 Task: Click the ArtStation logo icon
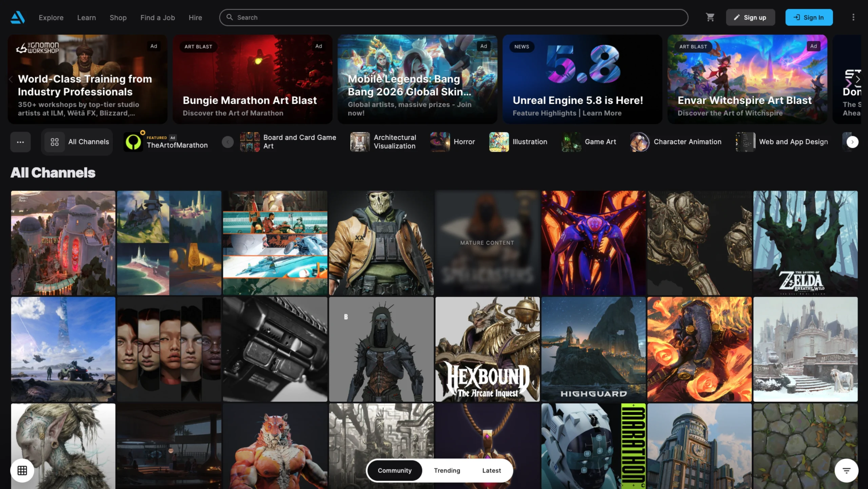[18, 17]
